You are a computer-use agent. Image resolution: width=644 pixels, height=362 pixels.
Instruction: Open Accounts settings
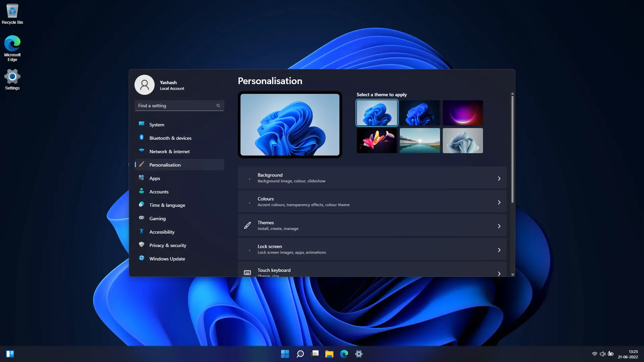[159, 191]
